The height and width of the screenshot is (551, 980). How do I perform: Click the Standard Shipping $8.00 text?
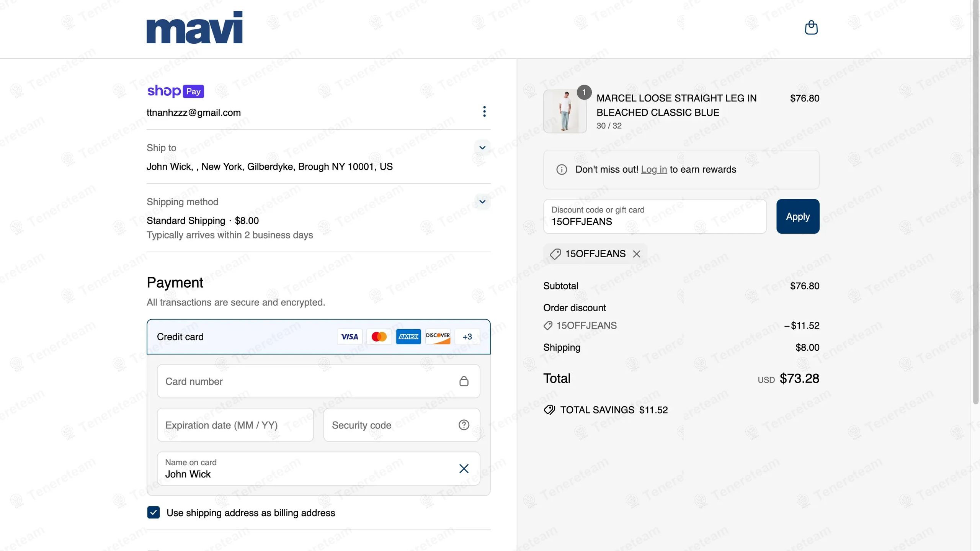[203, 221]
